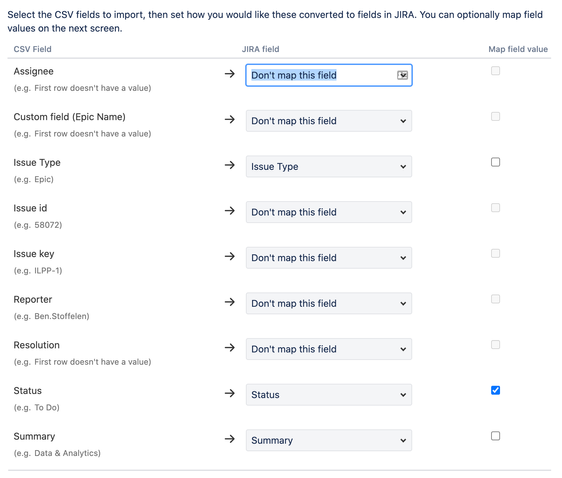Open the Assignee JIRA field dropdown
The image size is (562, 478).
(x=329, y=75)
